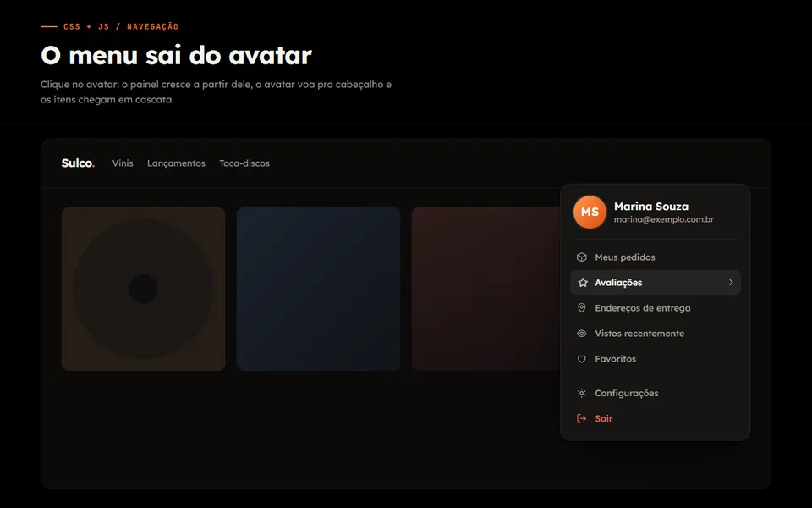Click Sair to log out

coord(655,418)
